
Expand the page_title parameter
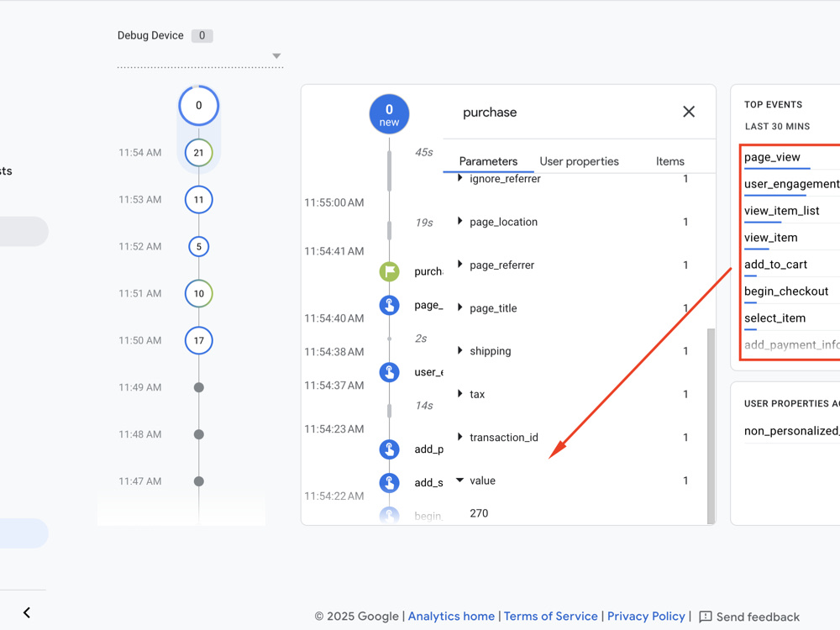459,307
